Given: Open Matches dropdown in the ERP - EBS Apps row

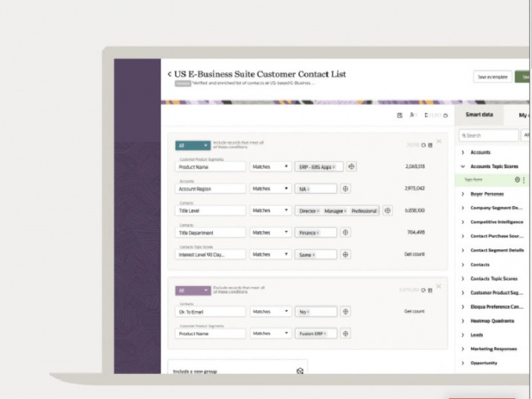Looking at the screenshot, I should (x=270, y=167).
